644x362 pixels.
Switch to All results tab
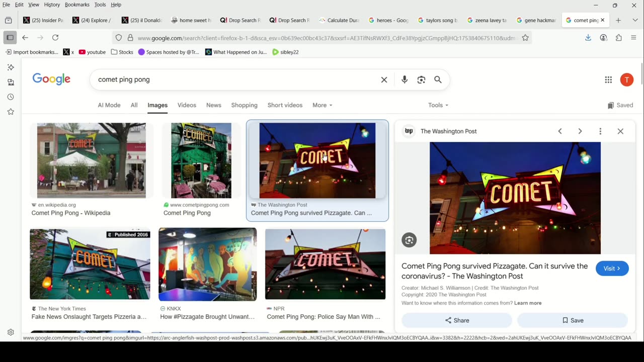pyautogui.click(x=134, y=105)
